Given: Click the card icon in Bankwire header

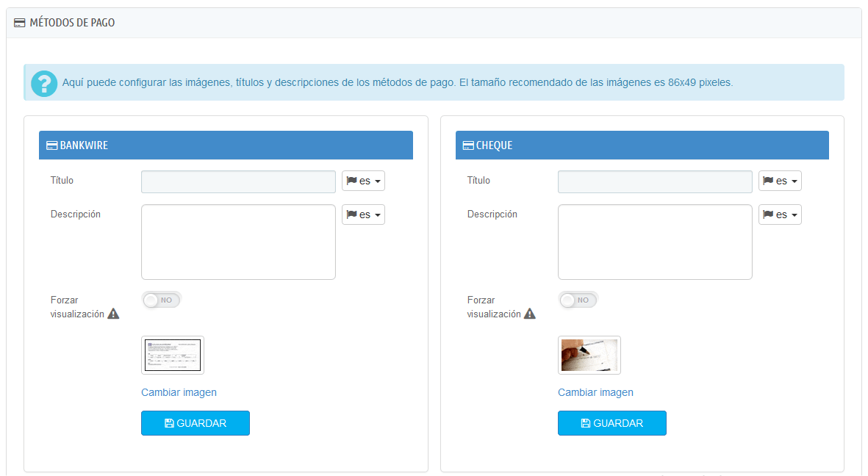Looking at the screenshot, I should pos(51,145).
